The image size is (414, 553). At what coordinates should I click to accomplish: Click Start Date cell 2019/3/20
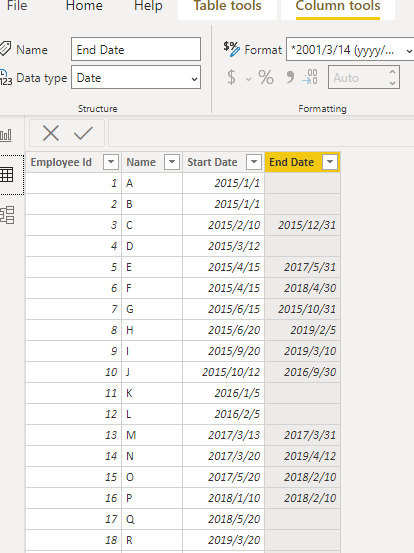tap(224, 540)
